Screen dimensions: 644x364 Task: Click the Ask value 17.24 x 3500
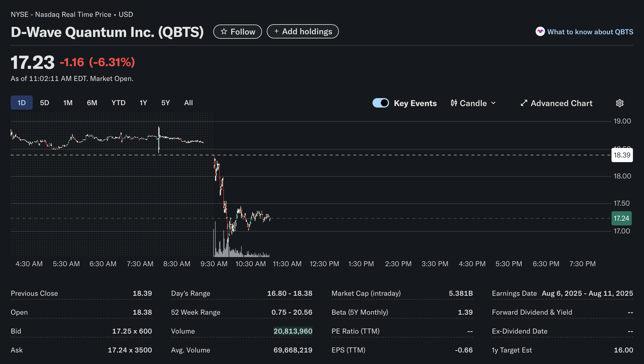pos(130,350)
